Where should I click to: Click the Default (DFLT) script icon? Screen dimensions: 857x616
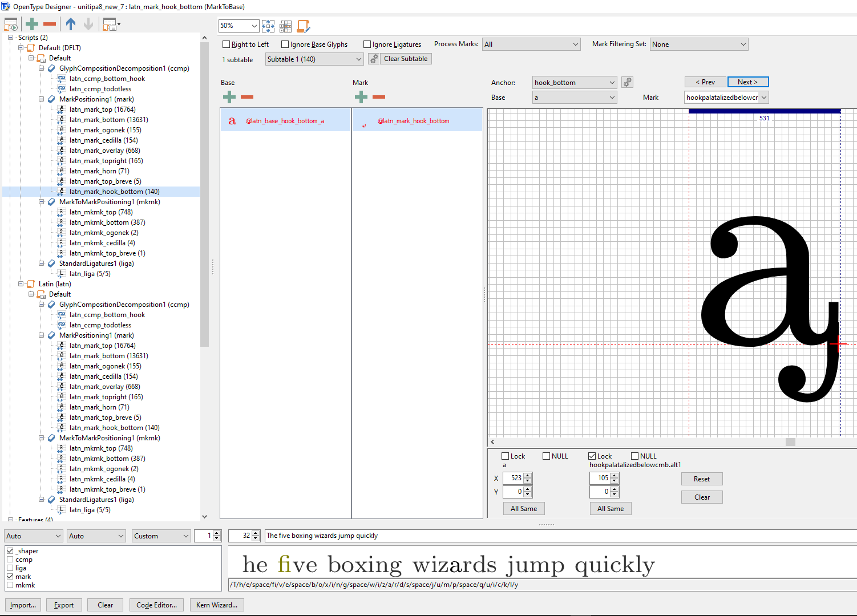pyautogui.click(x=31, y=48)
